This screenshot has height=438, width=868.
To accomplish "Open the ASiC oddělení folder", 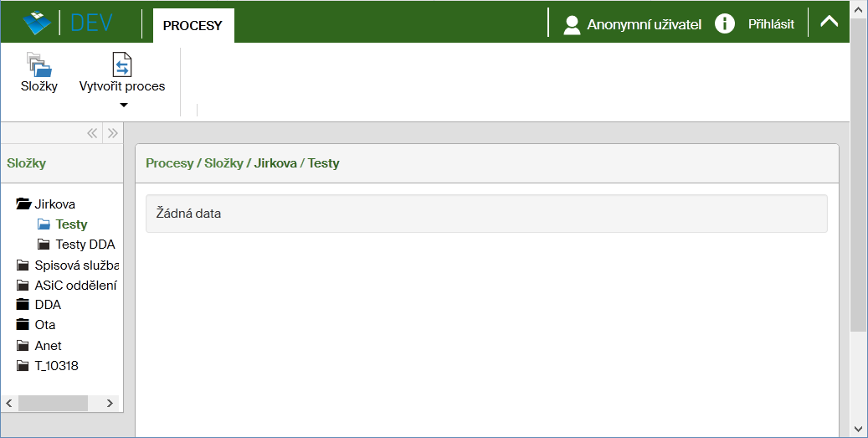I will pyautogui.click(x=74, y=286).
